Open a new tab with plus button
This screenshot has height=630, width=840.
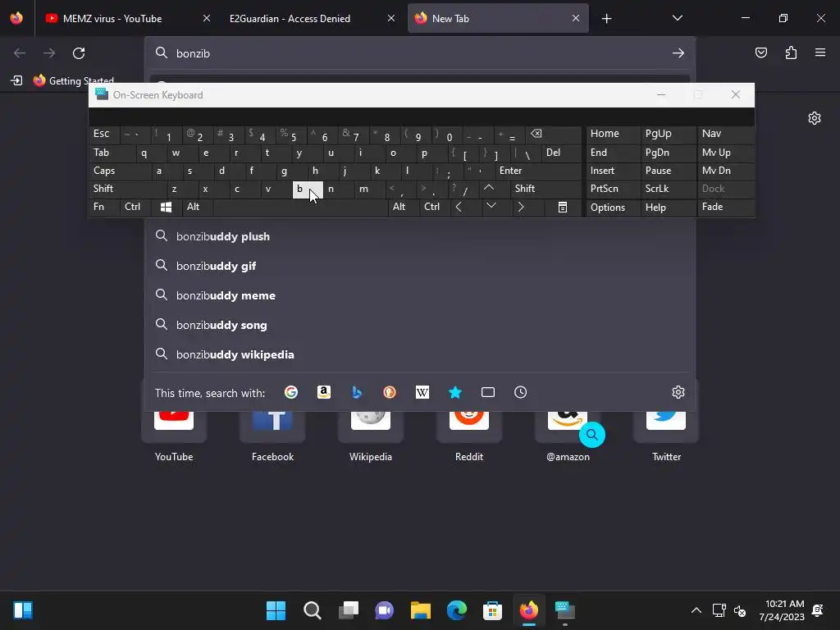[x=606, y=19]
